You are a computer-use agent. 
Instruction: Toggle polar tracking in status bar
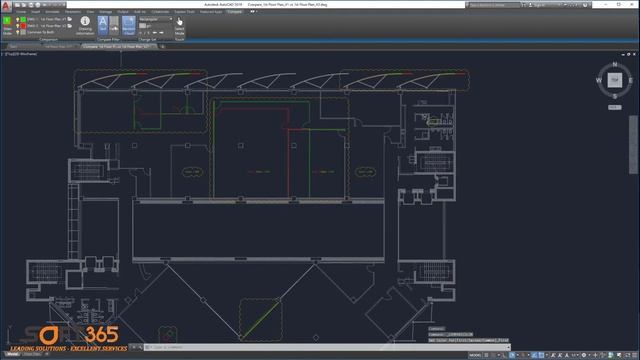pyautogui.click(x=512, y=356)
